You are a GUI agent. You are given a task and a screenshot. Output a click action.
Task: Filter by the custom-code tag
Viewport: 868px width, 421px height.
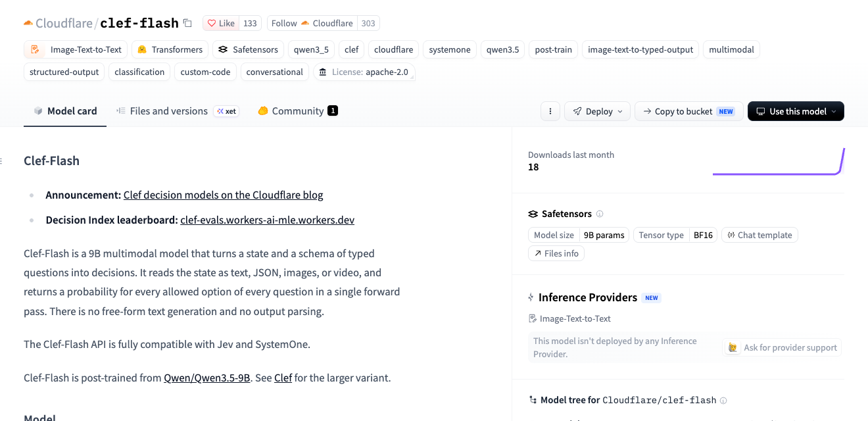205,72
